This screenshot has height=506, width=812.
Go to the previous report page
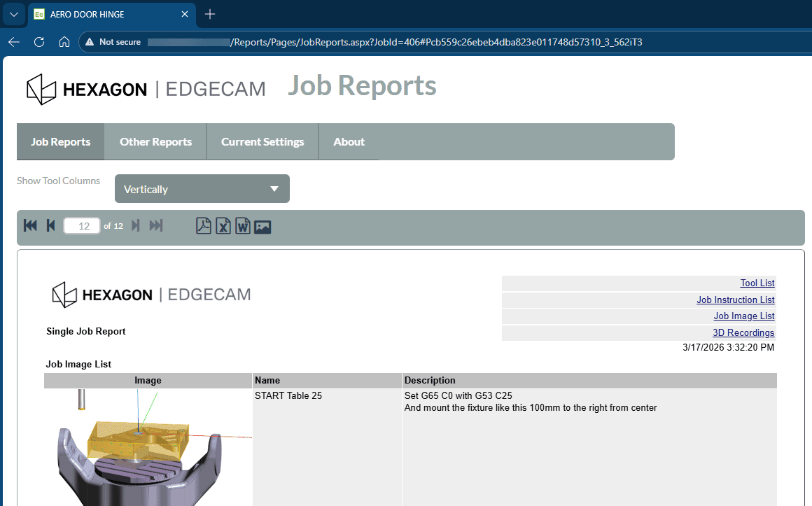(50, 225)
